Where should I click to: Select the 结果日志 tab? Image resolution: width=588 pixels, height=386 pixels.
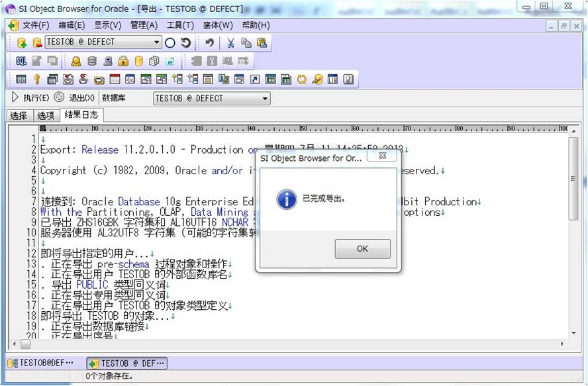pyautogui.click(x=81, y=115)
